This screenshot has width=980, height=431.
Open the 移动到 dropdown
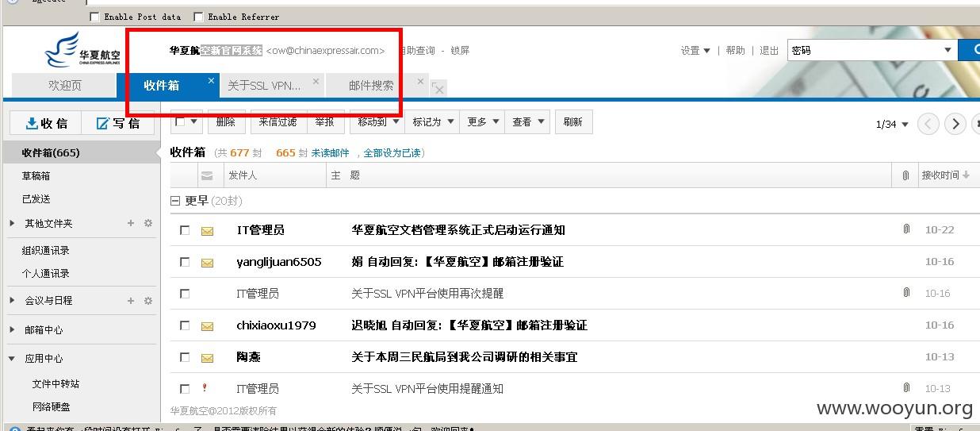[x=377, y=122]
